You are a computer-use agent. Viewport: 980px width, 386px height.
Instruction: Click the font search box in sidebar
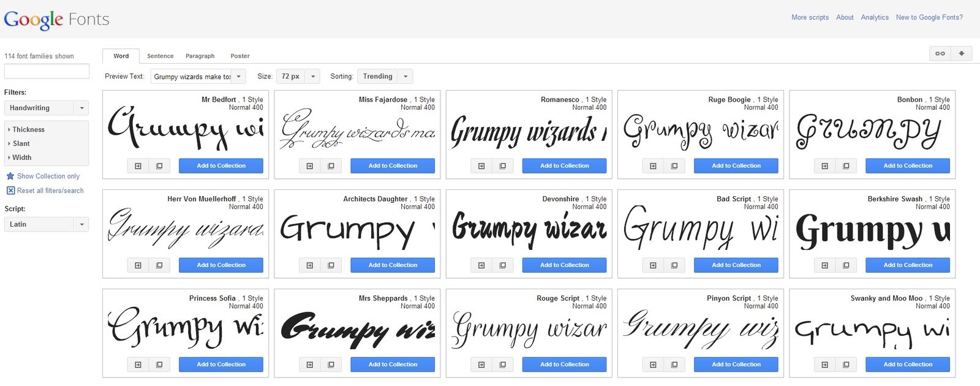pyautogui.click(x=47, y=71)
